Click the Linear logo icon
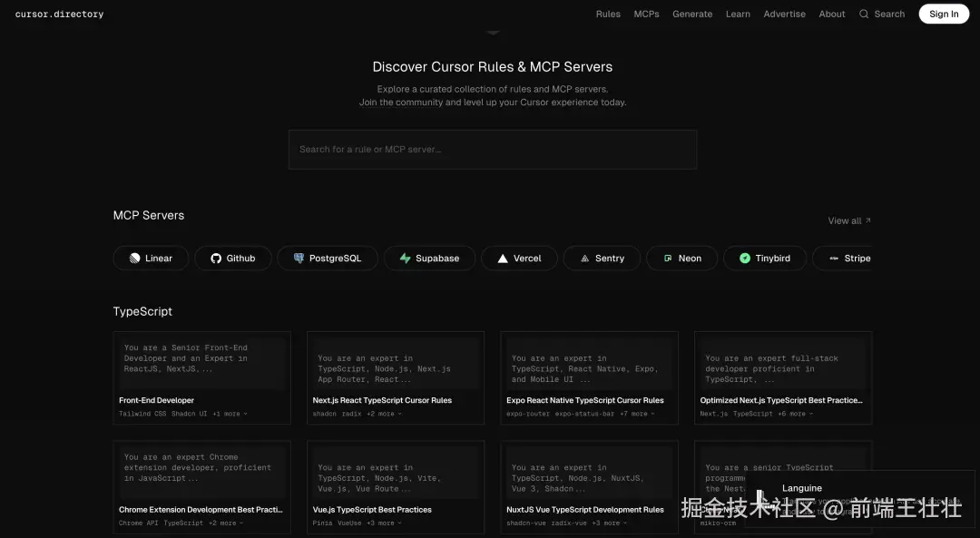The image size is (980, 538). [134, 258]
